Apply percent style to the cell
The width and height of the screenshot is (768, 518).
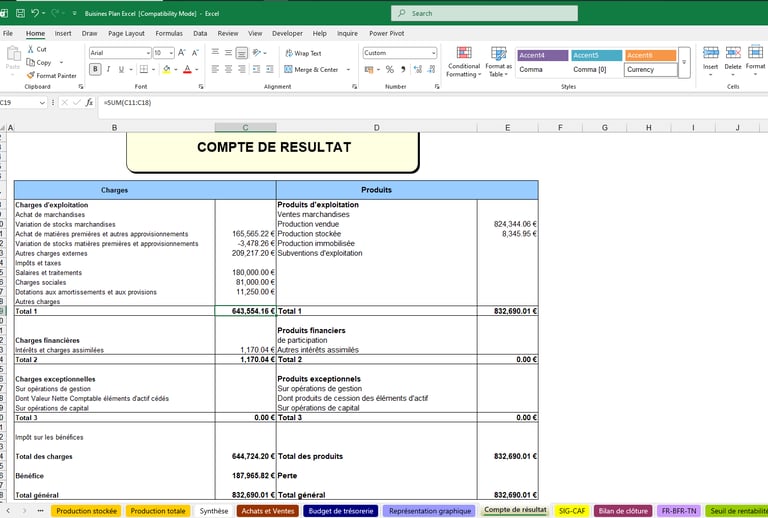click(389, 70)
